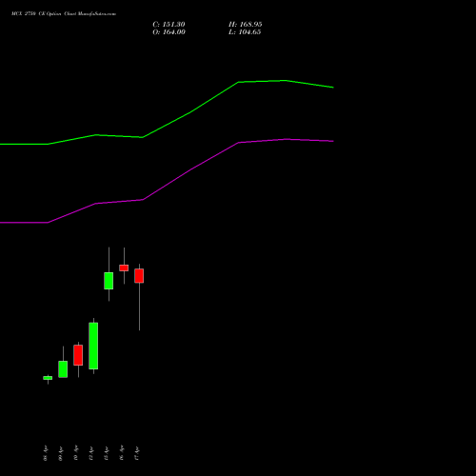
Task: Click the red candle for 10 Apr
Action: click(x=78, y=355)
